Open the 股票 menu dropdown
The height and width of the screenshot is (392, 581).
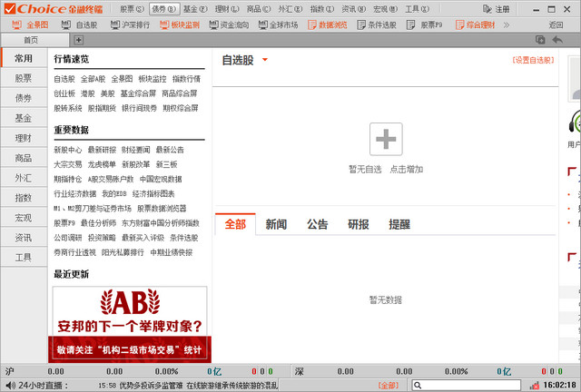(x=131, y=8)
